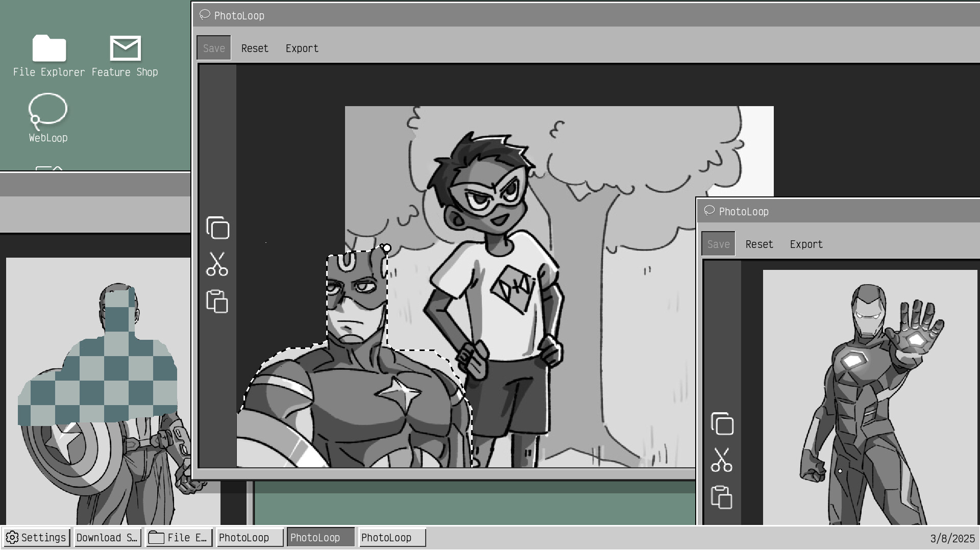
Task: Click Export in the main PhotoLoop window
Action: point(302,47)
